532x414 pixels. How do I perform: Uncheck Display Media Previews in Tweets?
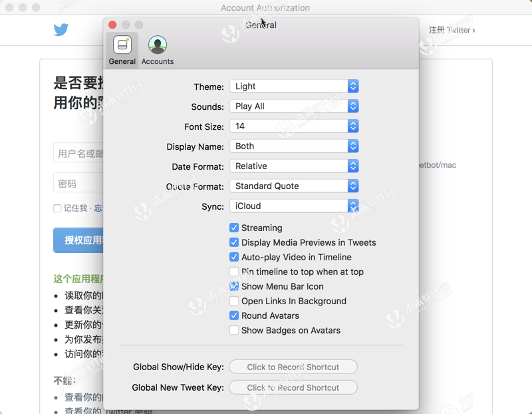click(x=234, y=242)
